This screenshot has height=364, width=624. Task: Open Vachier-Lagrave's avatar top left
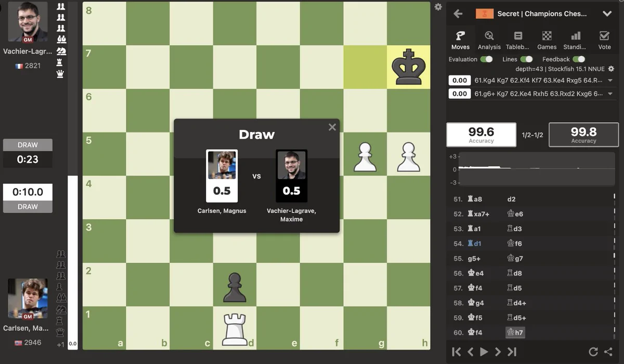pos(28,22)
